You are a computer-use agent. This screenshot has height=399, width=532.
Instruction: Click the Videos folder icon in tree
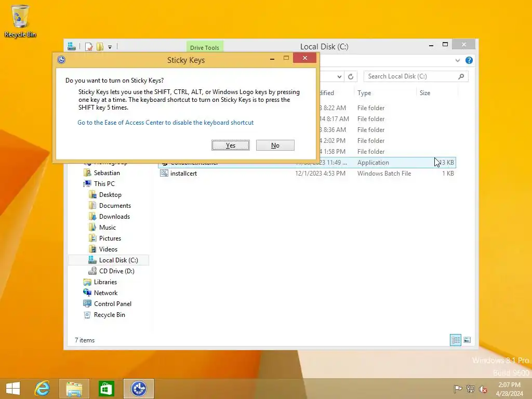coord(92,249)
